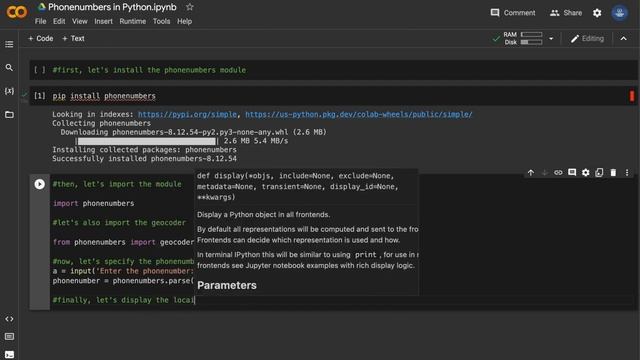Open notebook settings gear in header
This screenshot has width=640, height=360.
pos(597,13)
